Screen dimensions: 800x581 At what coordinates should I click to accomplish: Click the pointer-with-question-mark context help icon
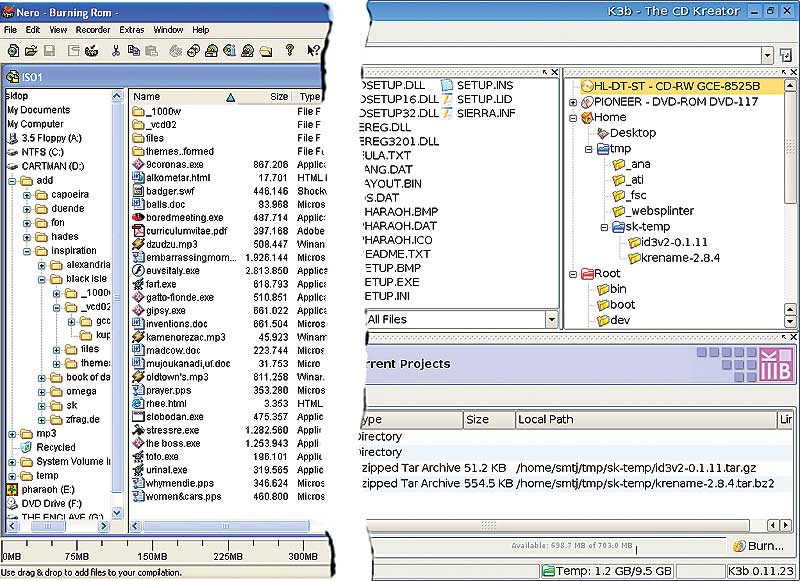click(x=313, y=50)
